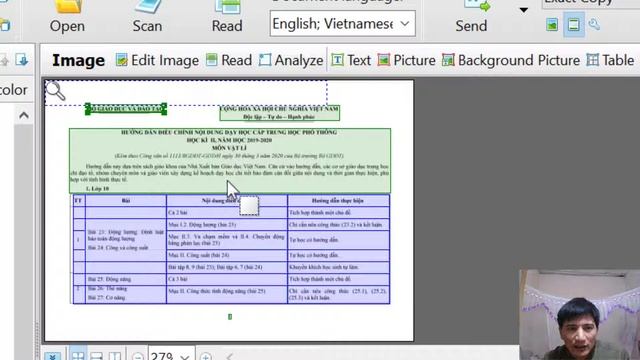
Task: Select the highlighted green block at top-left of page
Action: coord(126,109)
